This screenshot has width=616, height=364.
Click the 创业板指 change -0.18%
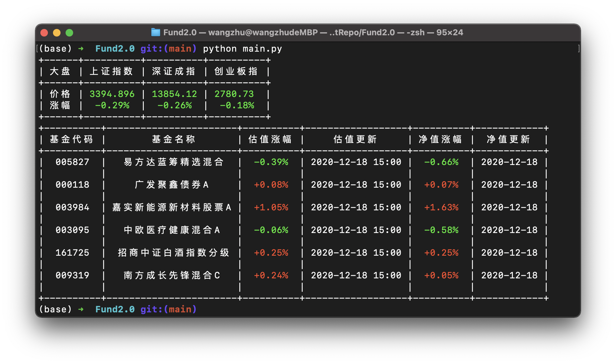(237, 105)
